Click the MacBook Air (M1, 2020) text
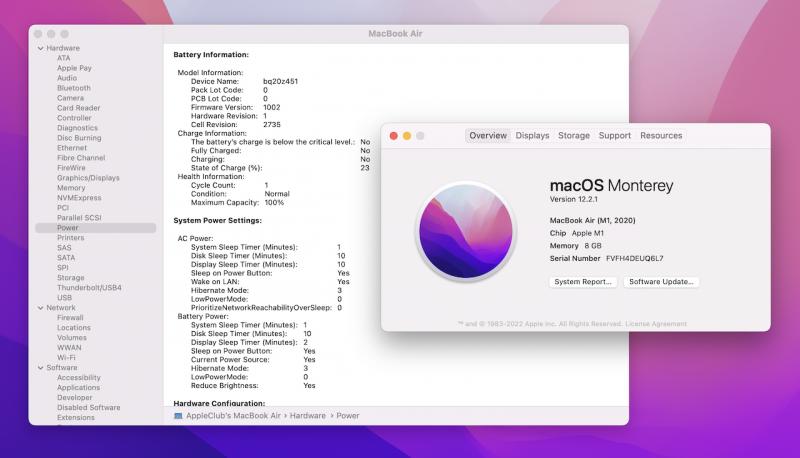Screen dimensions: 800x458 point(592,220)
